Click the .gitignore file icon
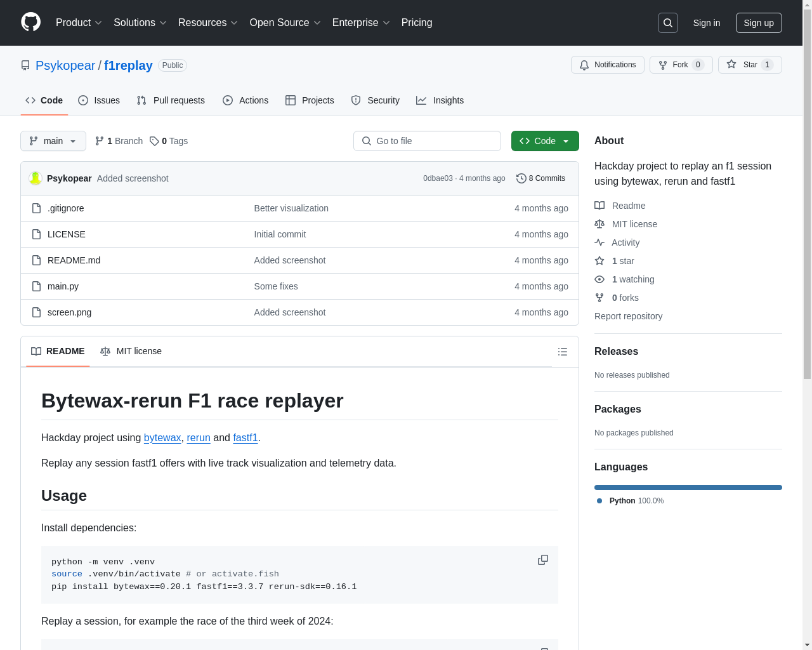 click(37, 208)
